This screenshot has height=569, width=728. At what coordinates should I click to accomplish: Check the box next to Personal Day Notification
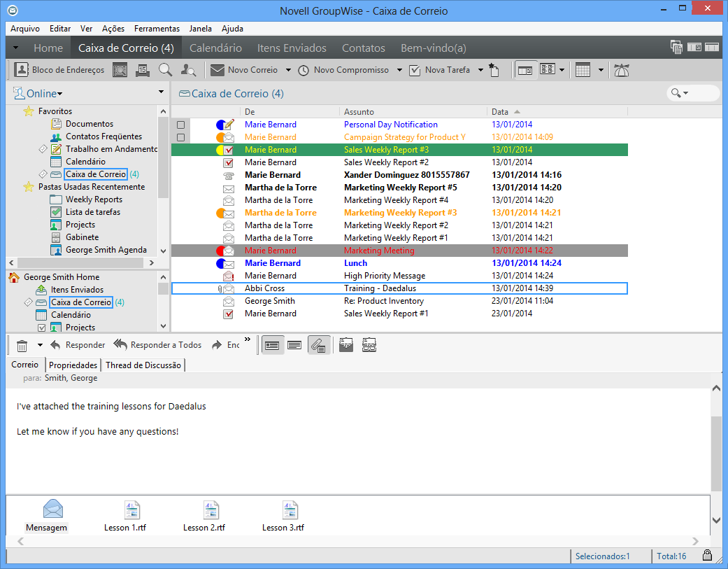pos(180,124)
